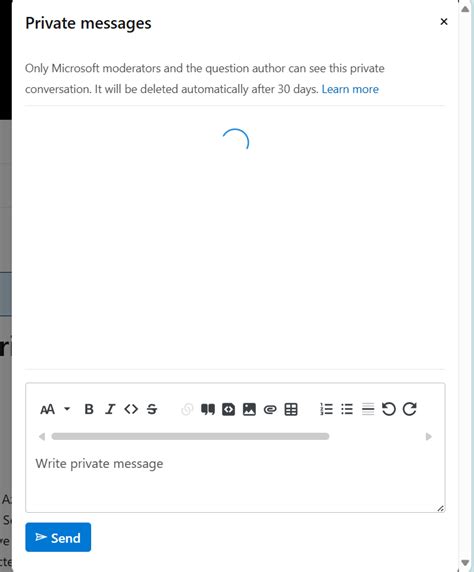474x572 pixels.
Task: Insert a horizontal rule
Action: (x=368, y=409)
